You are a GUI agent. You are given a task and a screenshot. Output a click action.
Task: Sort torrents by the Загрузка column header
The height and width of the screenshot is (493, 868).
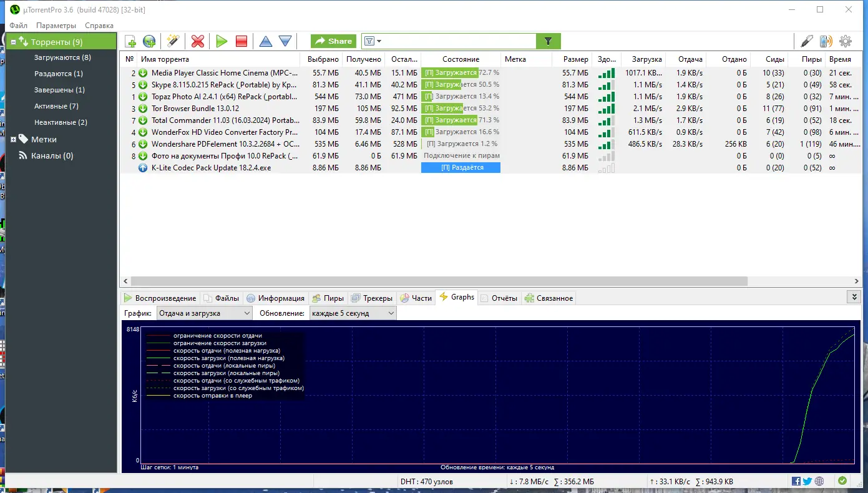click(x=643, y=59)
